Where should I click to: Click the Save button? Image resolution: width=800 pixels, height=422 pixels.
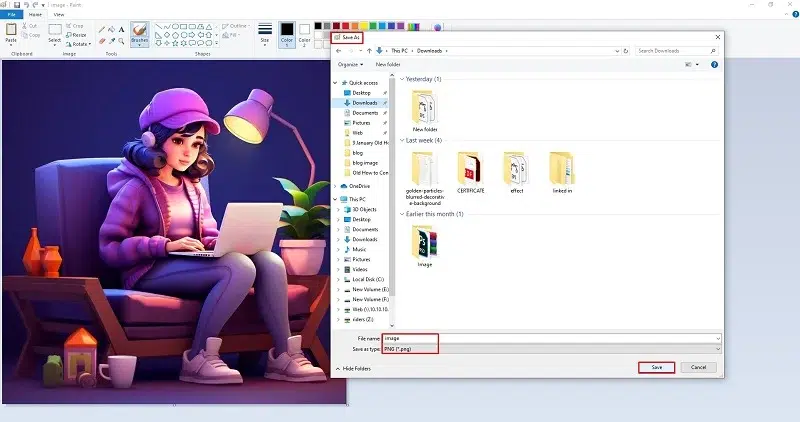tap(657, 367)
